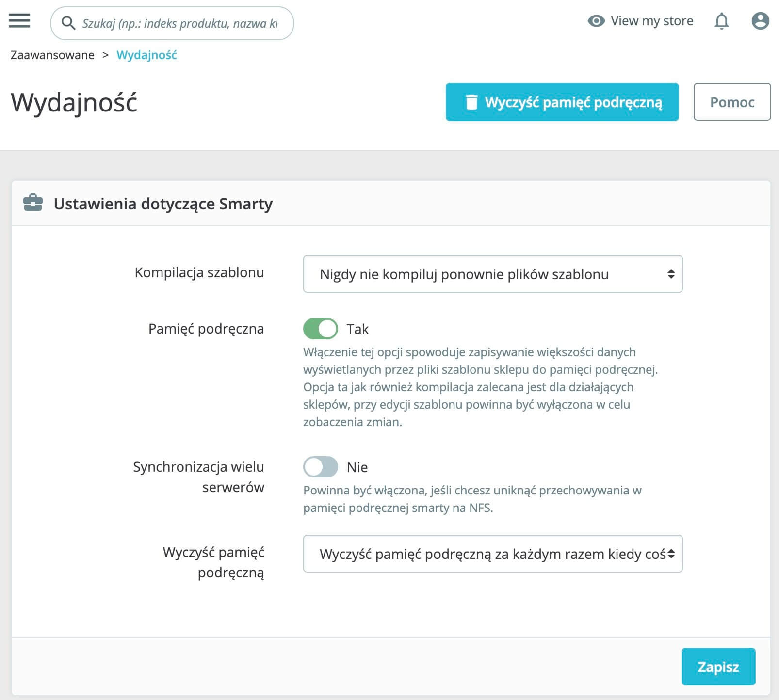Open the Kompilacja szablonu dropdown
This screenshot has height=700, width=779.
[x=492, y=274]
